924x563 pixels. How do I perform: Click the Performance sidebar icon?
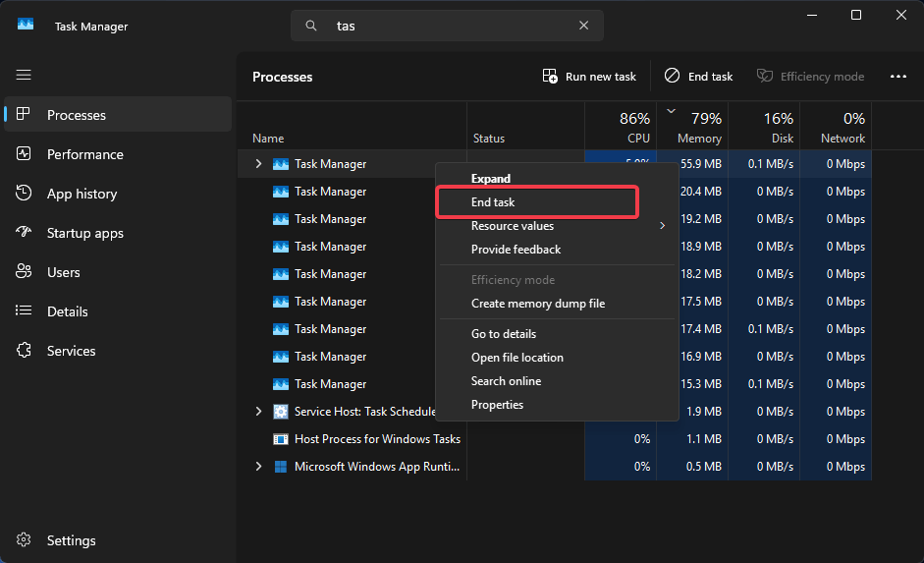pos(25,154)
